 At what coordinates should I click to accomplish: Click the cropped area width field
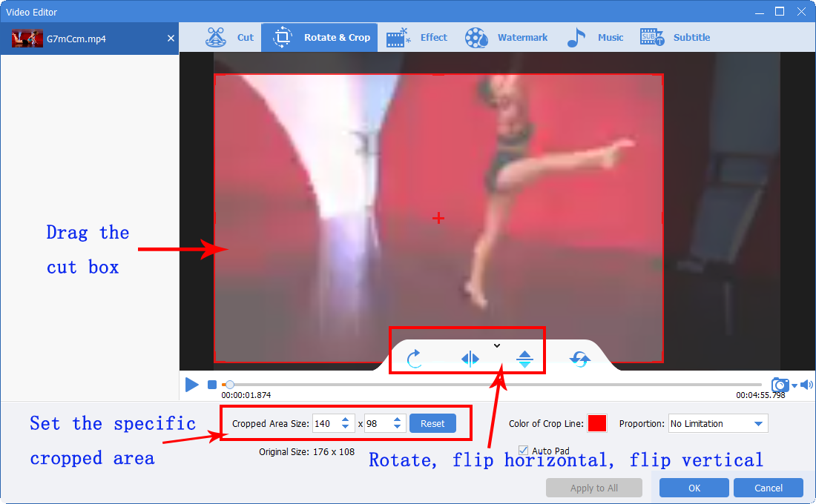pyautogui.click(x=325, y=424)
